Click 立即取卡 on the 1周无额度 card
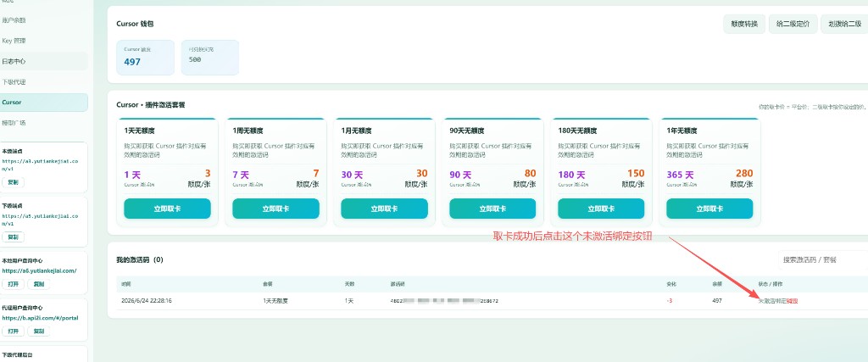Image resolution: width=868 pixels, height=362 pixels. (x=275, y=209)
